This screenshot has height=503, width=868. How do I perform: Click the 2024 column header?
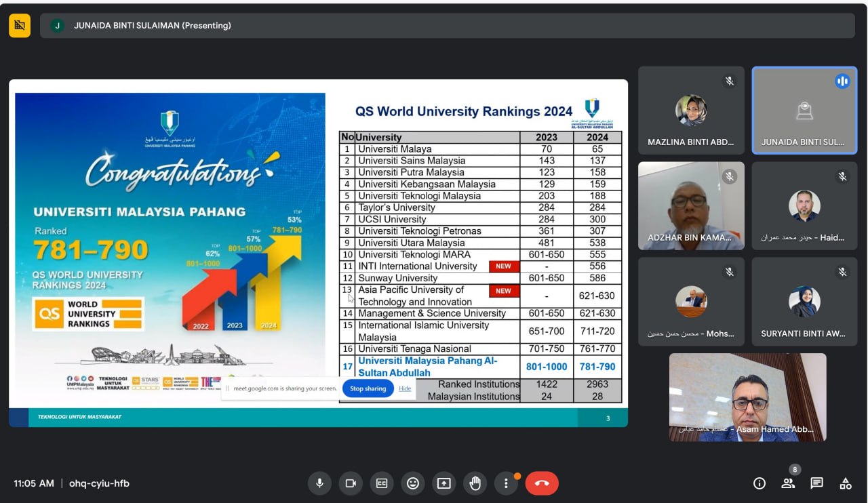point(597,137)
